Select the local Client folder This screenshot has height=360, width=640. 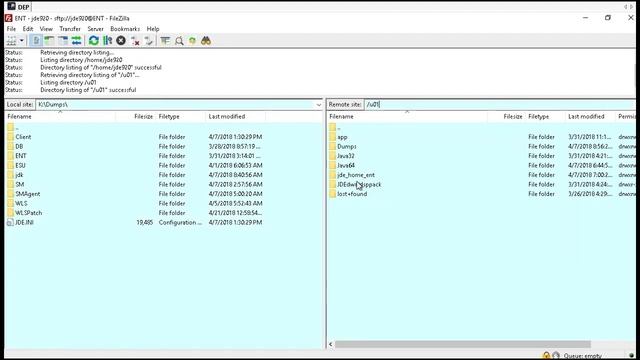tap(23, 137)
